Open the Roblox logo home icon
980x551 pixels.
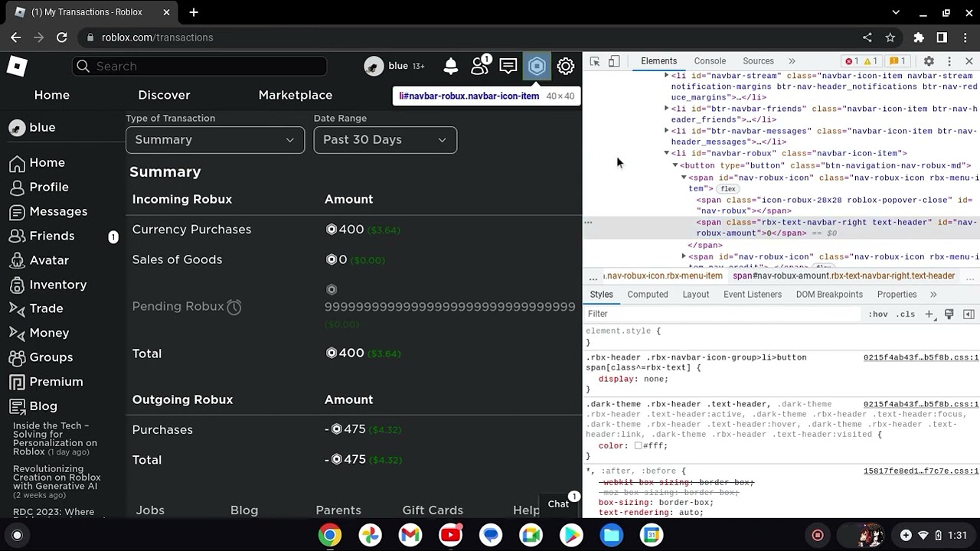coord(17,67)
